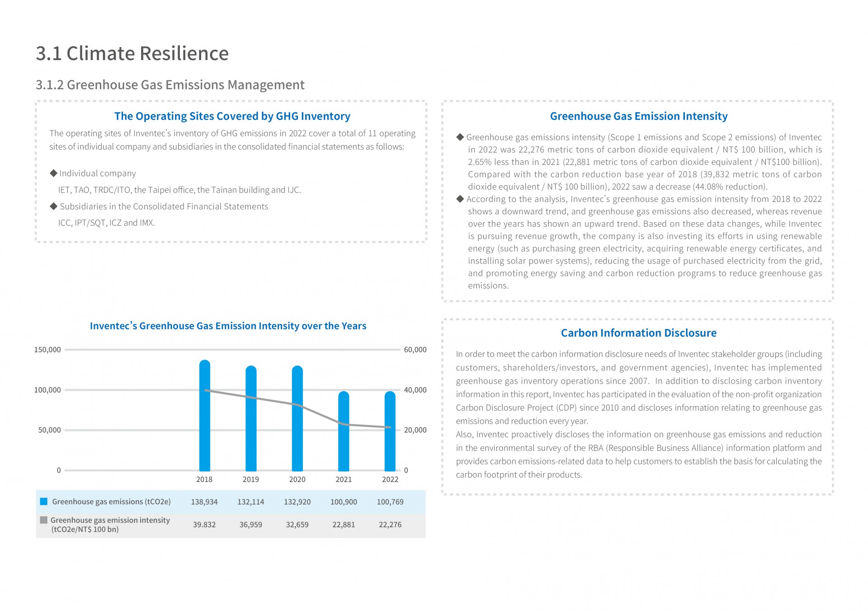Viewport: 868px width, 613px height.
Task: Click the 'Greenhouse Gas Emission Intensity' section title
Action: coord(638,116)
